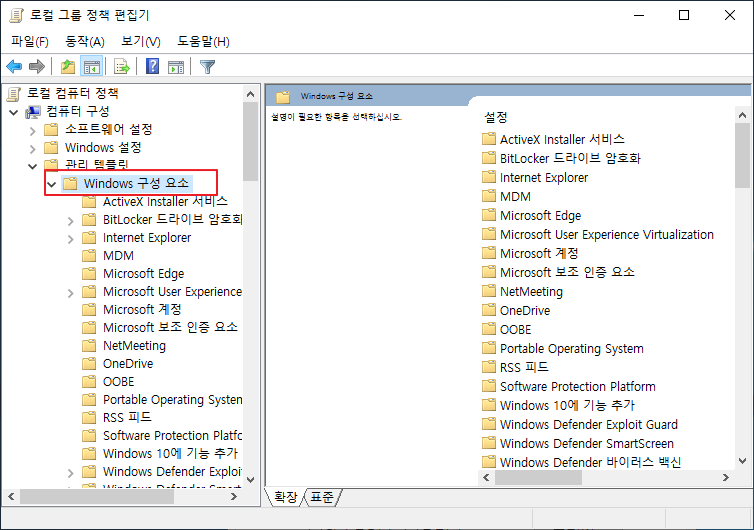Expand Windows Defender Exploit Guard in the tree
754x530 pixels.
pos(71,473)
